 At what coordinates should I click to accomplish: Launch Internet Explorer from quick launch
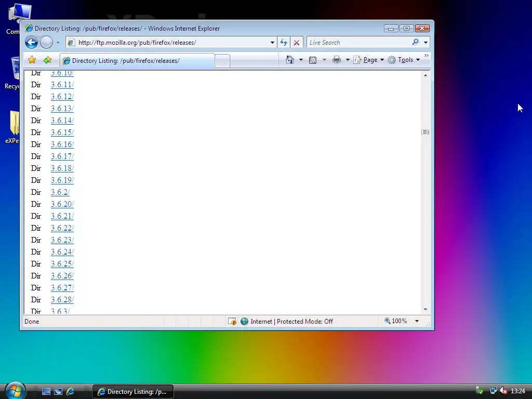point(70,392)
